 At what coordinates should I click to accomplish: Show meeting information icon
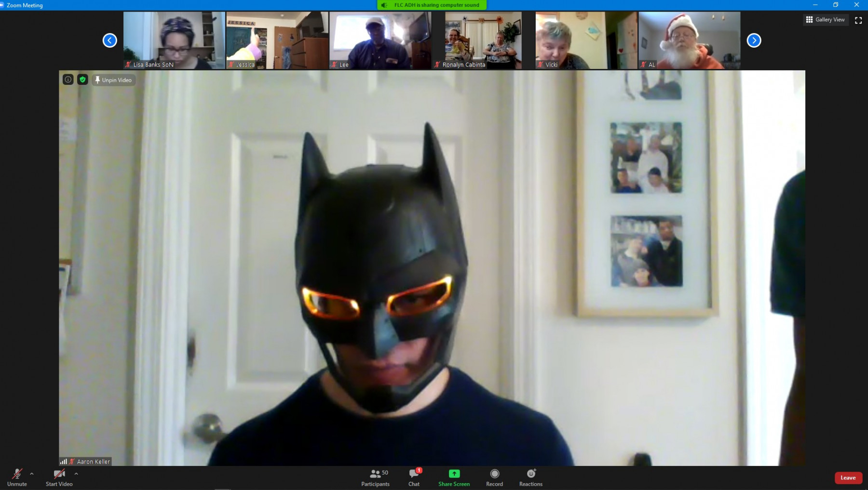[68, 79]
